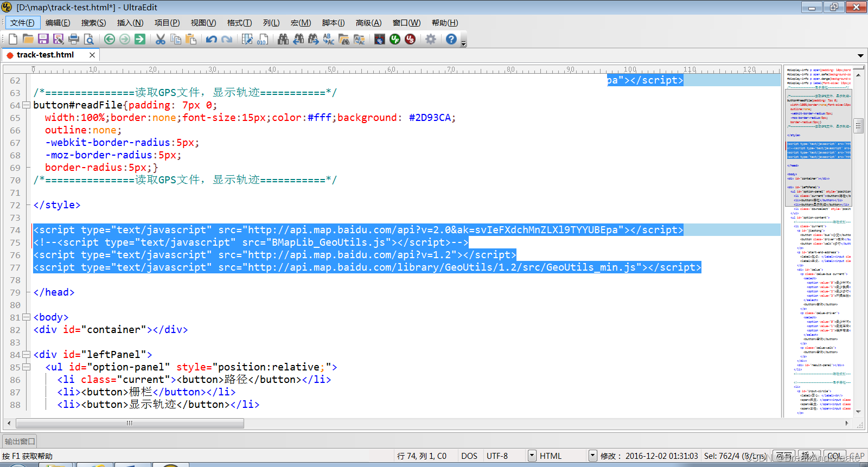This screenshot has width=868, height=467.
Task: Collapse code fold at line 85 ul
Action: tap(26, 367)
